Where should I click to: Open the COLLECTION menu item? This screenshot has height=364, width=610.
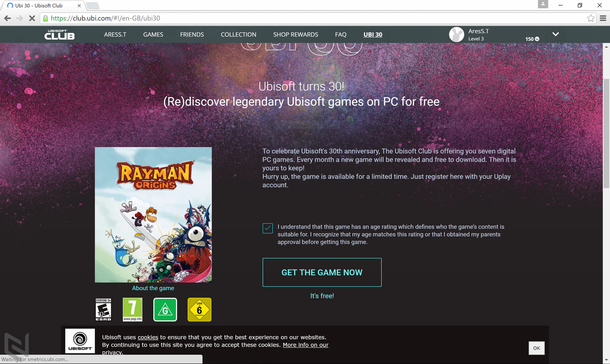(239, 35)
